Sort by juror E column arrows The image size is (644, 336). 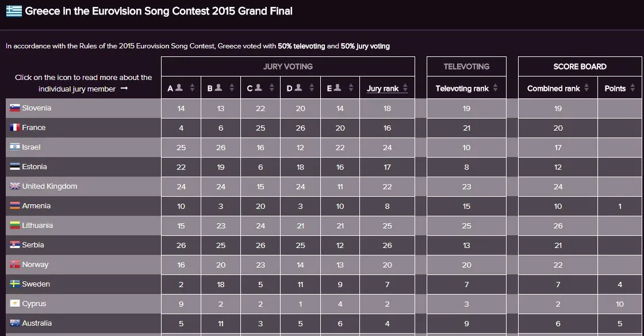coord(351,87)
